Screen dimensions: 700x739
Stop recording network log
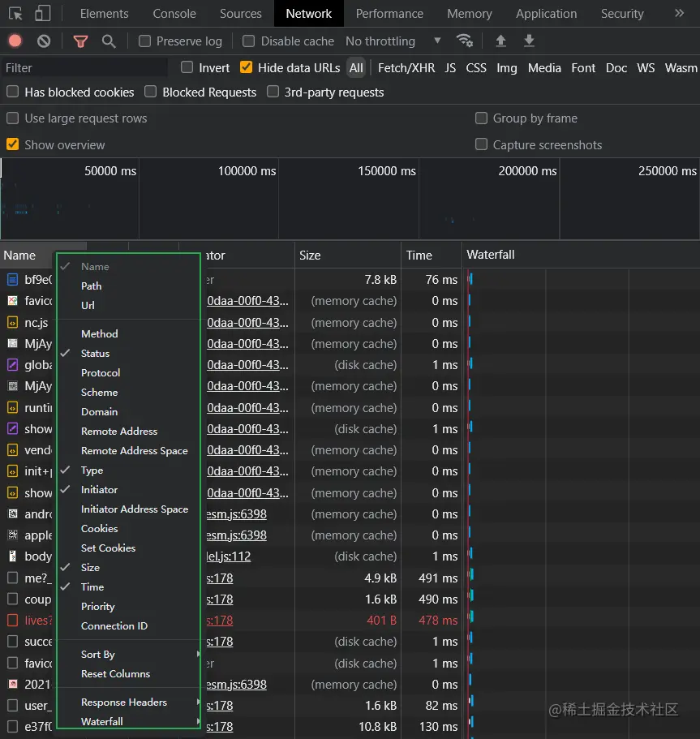(x=15, y=41)
